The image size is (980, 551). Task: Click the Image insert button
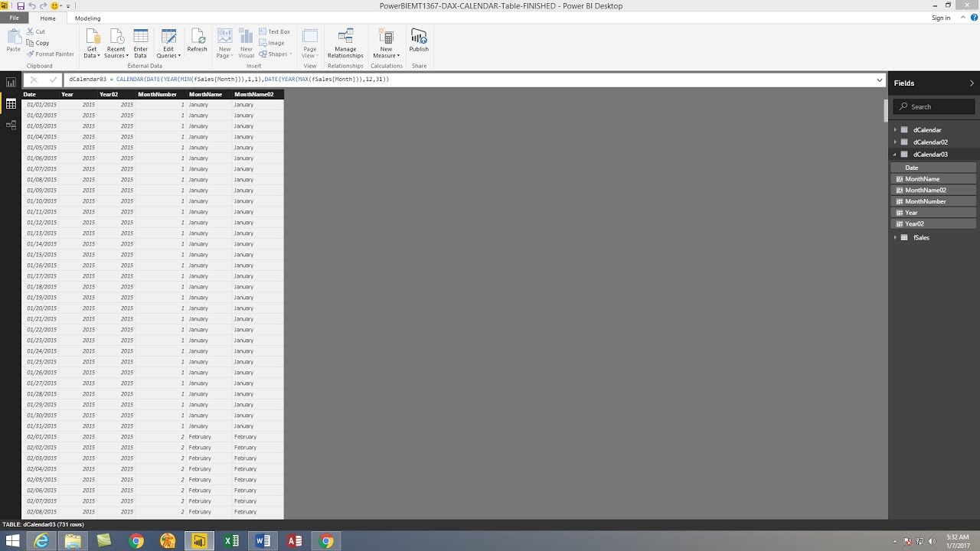click(272, 43)
